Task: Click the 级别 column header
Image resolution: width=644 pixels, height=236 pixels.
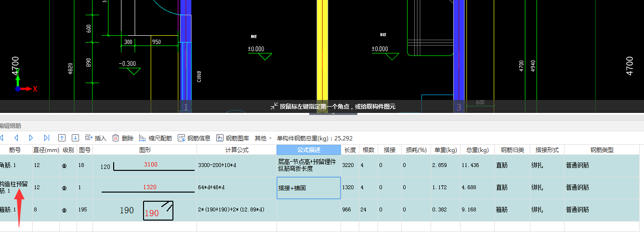Action: [68, 150]
